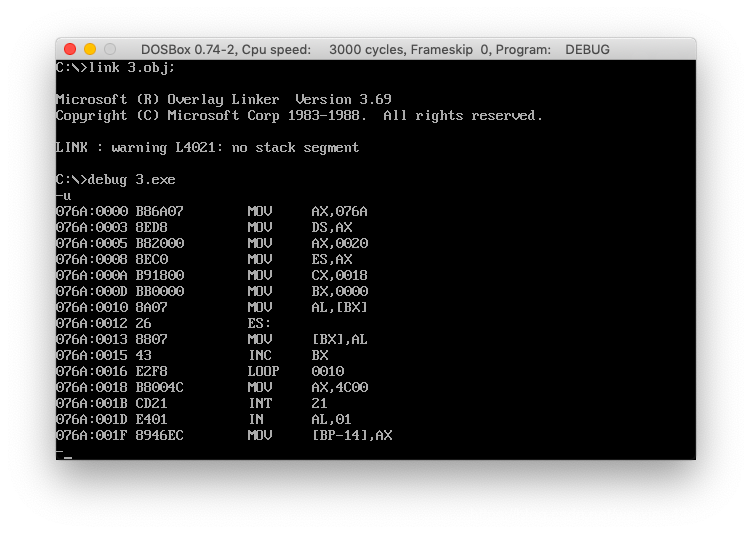Click the LOOP 0010 instruction line

(x=200, y=371)
